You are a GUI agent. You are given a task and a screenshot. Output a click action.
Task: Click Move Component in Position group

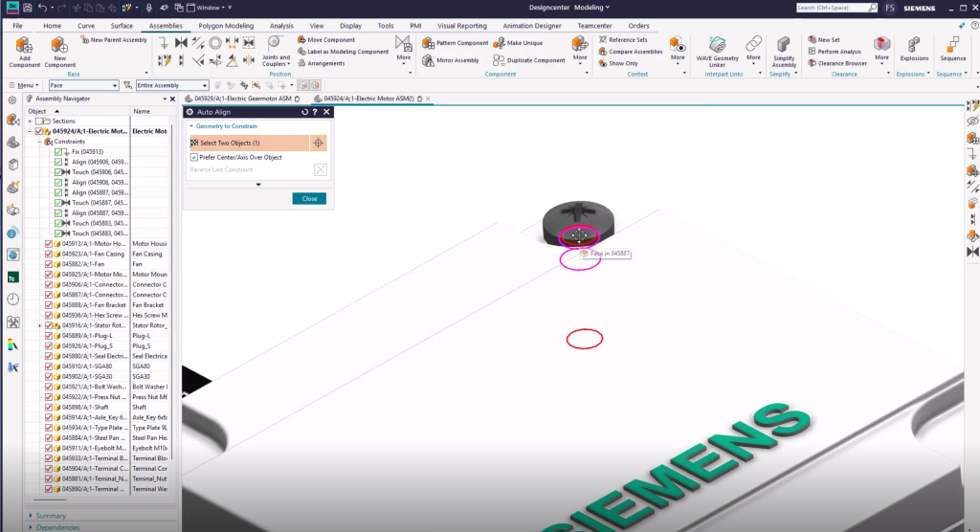[326, 40]
